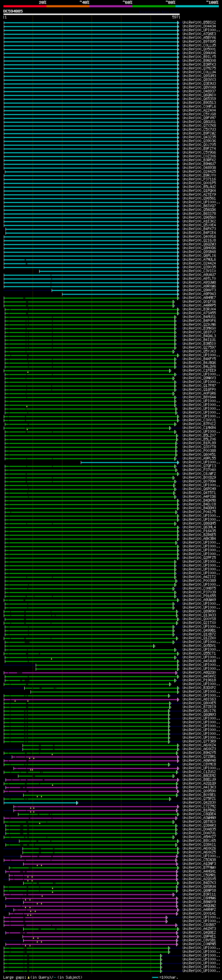The width and height of the screenshot is (222, 980).
Task: Open hit UniRef100_A7Q6E3
Action: pyautogui.click(x=199, y=34)
